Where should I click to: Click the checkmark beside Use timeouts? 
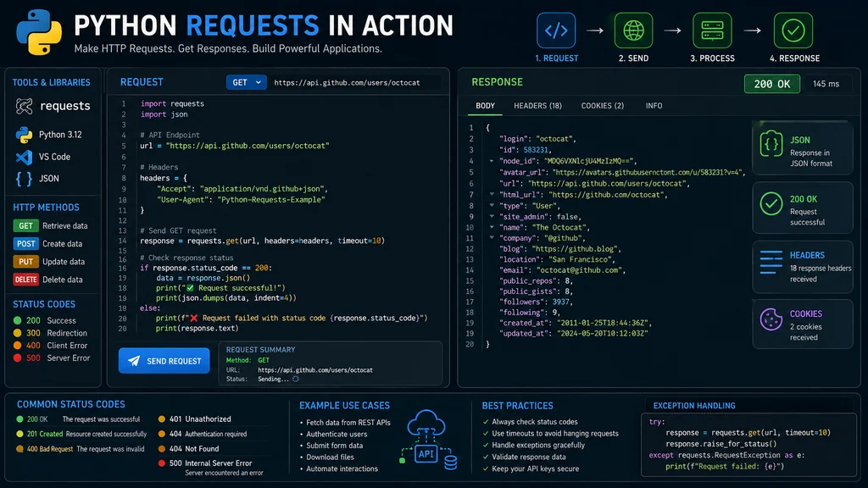(x=486, y=434)
